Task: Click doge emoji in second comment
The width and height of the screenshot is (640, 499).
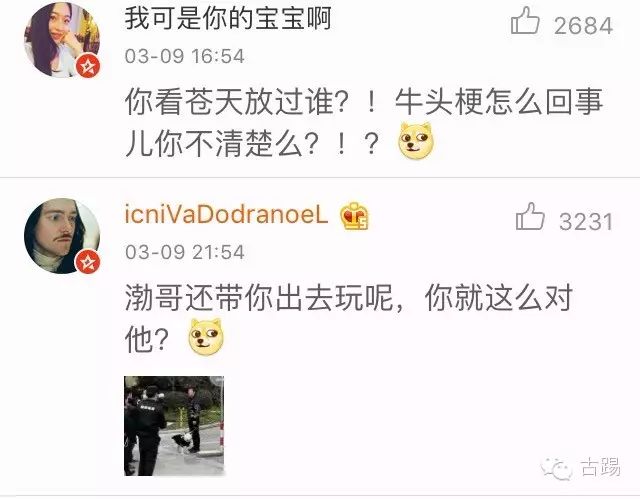Action: click(206, 337)
